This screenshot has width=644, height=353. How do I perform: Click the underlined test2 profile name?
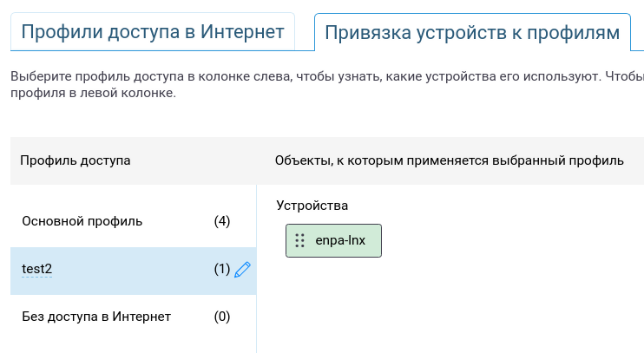coord(37,269)
